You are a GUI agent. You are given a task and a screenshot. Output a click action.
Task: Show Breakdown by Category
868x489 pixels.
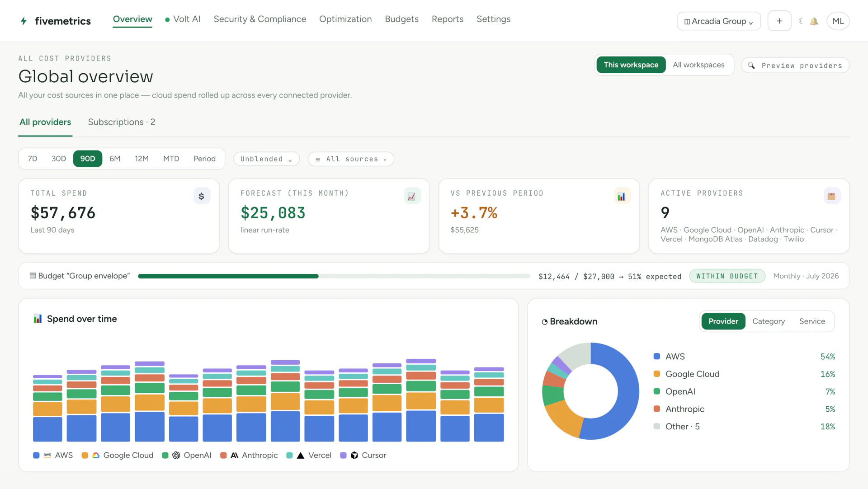769,321
